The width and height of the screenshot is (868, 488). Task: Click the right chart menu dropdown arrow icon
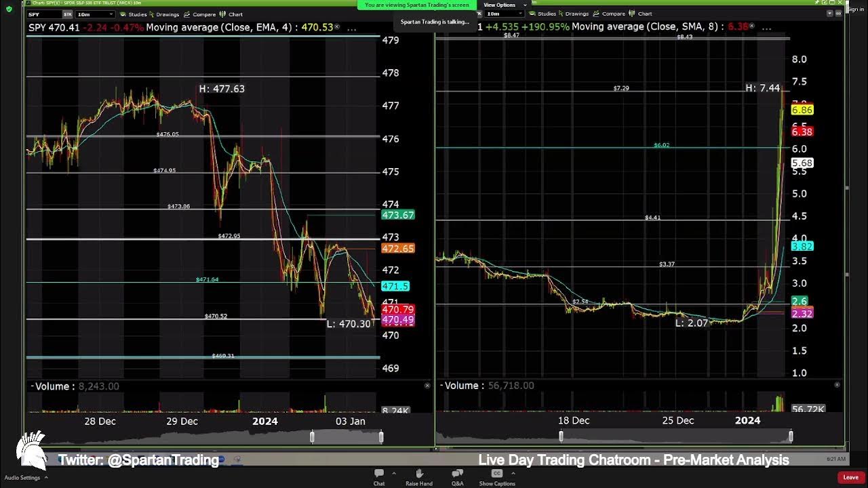[829, 14]
